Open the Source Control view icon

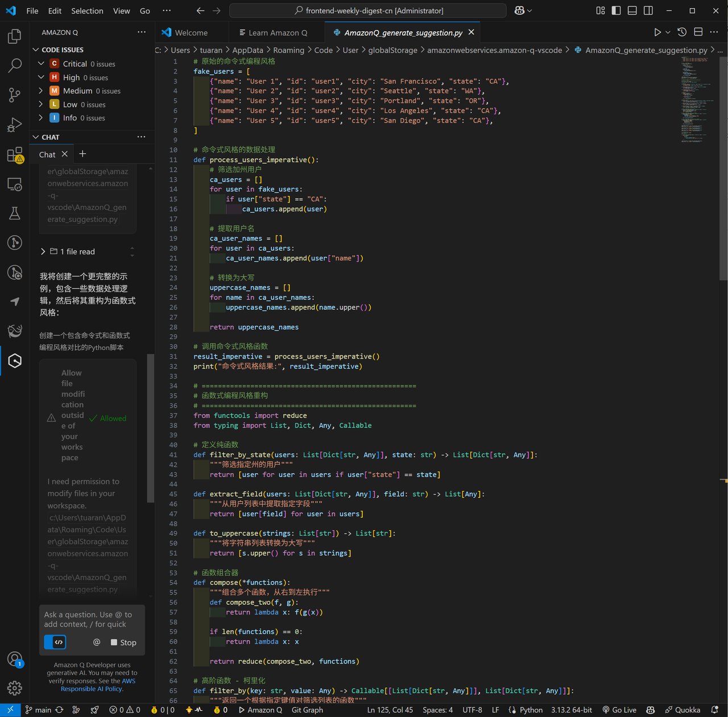click(15, 95)
